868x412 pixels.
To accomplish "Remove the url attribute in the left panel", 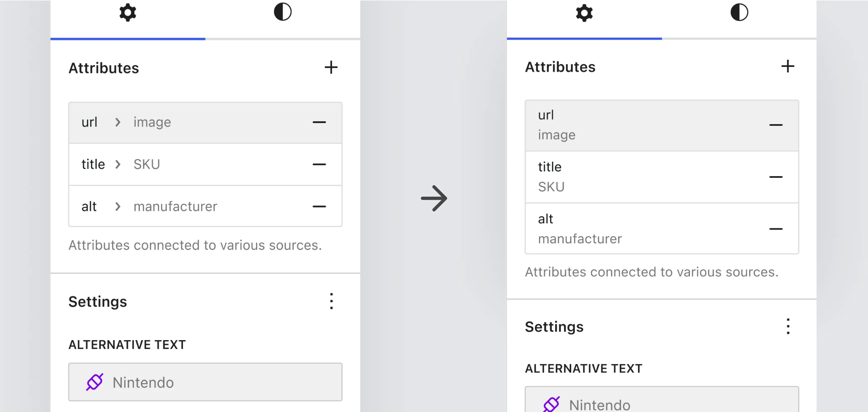I will tap(319, 122).
